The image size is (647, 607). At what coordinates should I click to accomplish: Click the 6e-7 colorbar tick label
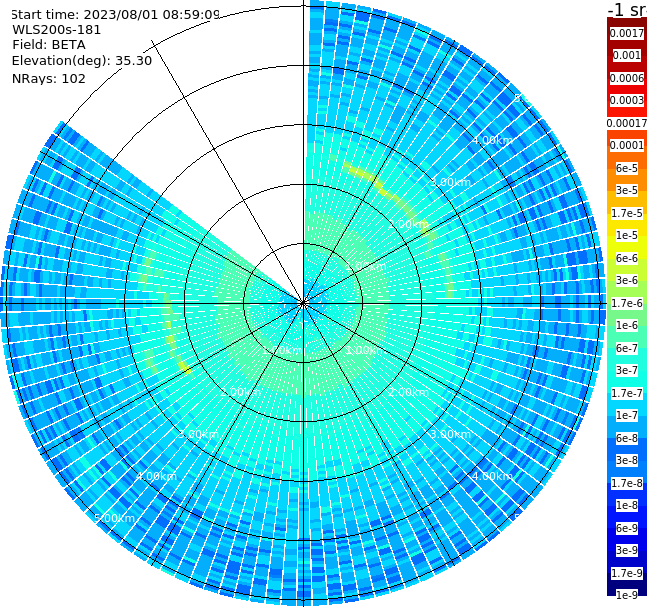[x=627, y=348]
